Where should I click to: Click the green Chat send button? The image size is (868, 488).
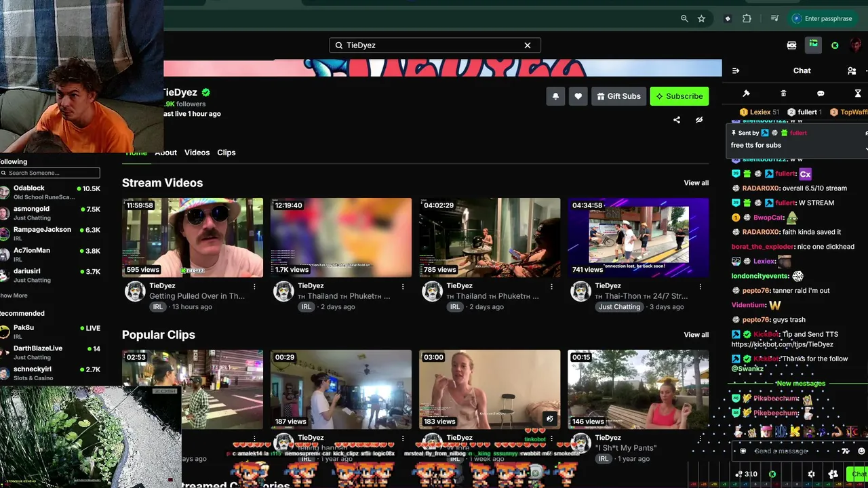[859, 474]
